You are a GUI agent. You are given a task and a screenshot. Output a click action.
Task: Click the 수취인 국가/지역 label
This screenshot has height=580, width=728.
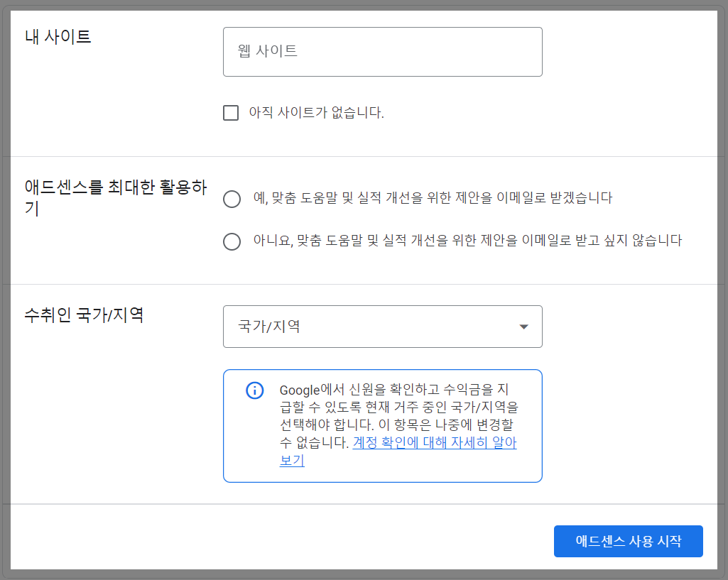84,315
